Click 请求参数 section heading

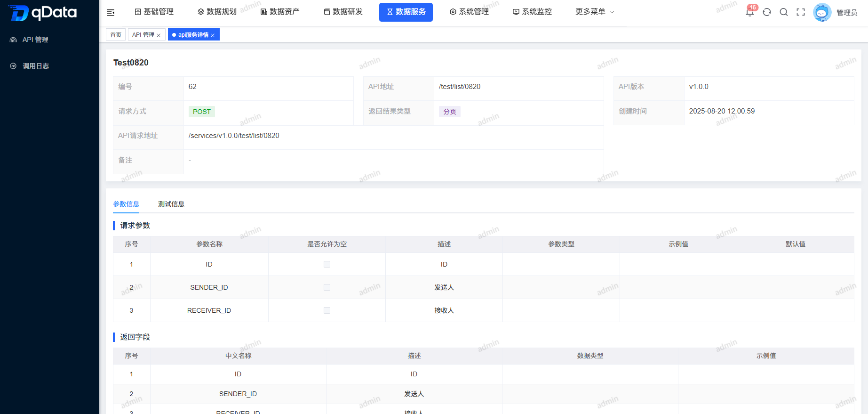point(135,226)
